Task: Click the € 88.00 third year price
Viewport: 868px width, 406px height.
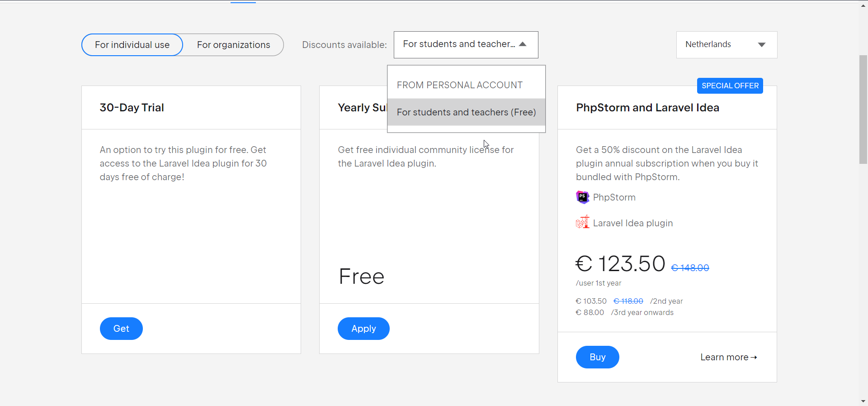Action: [x=590, y=312]
